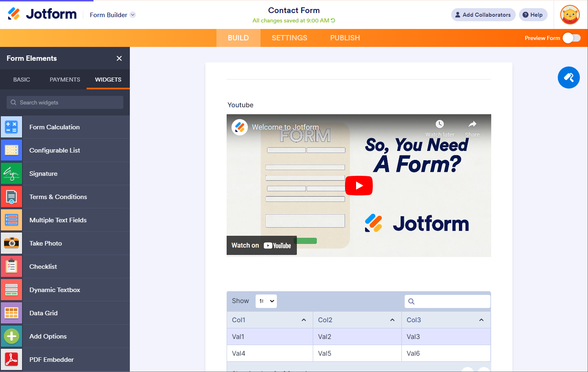588x372 pixels.
Task: Click the Signature widget icon
Action: pyautogui.click(x=11, y=173)
